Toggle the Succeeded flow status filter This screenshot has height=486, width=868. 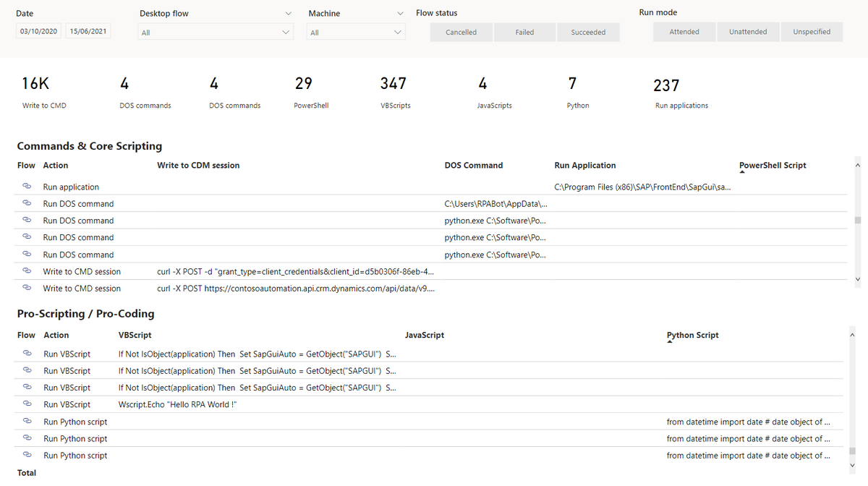(x=589, y=32)
